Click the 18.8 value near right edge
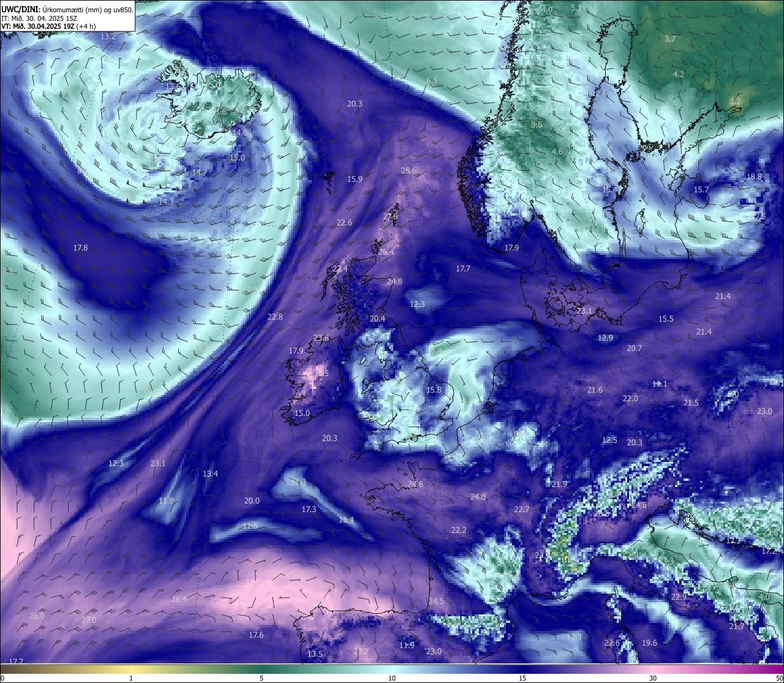Viewport: 784px width, 683px height. click(x=755, y=177)
